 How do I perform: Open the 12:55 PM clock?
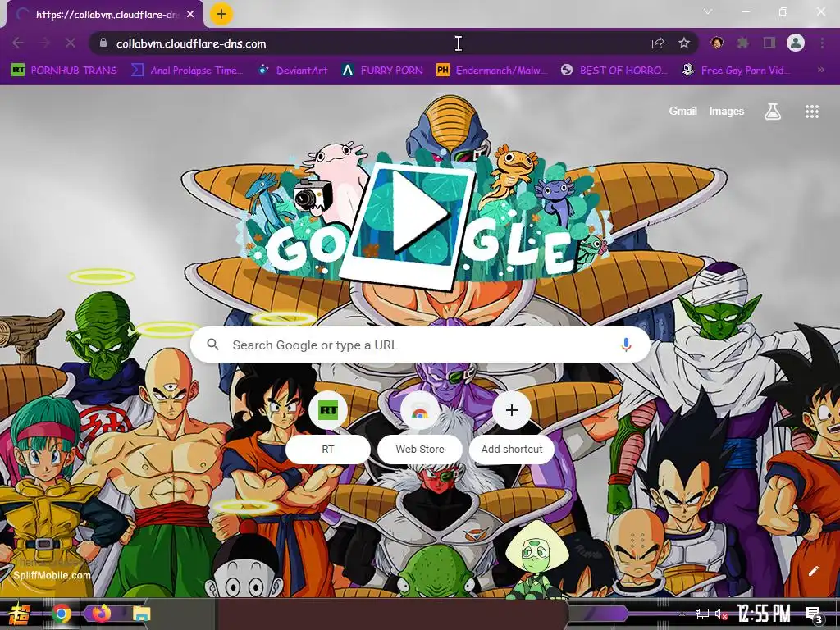pyautogui.click(x=764, y=614)
